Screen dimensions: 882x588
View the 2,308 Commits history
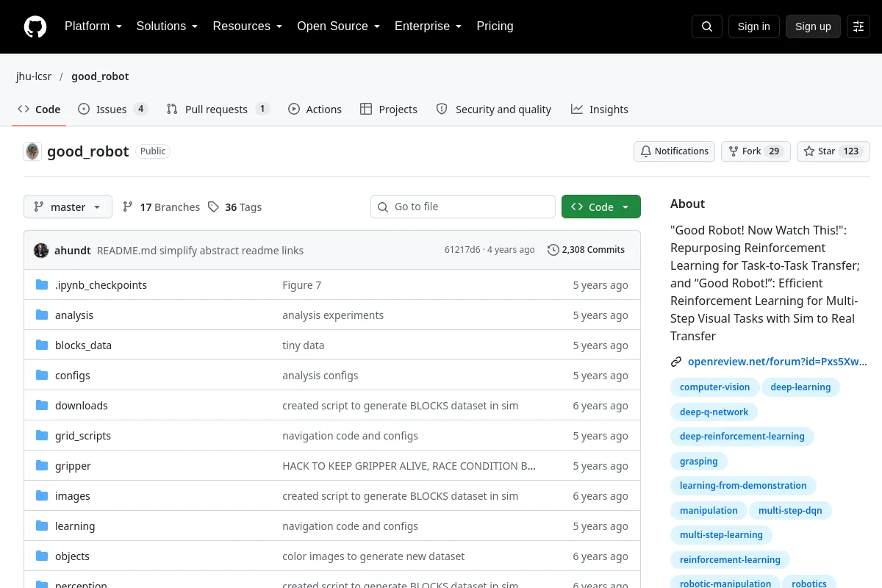tap(587, 250)
